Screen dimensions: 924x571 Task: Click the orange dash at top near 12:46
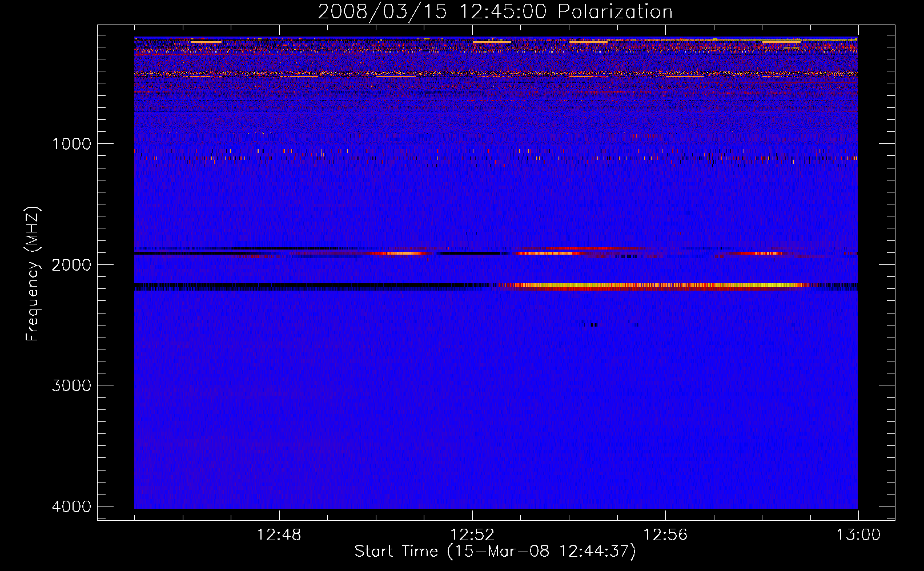206,42
